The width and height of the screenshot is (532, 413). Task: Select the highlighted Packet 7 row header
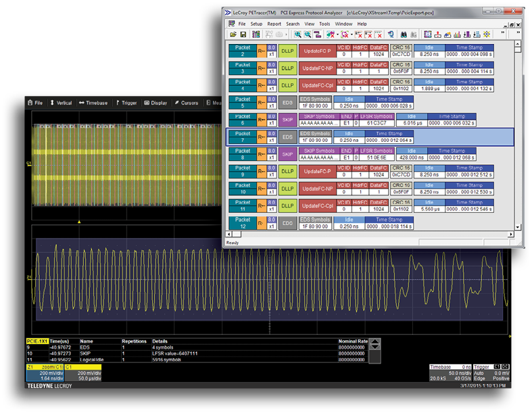click(x=243, y=137)
